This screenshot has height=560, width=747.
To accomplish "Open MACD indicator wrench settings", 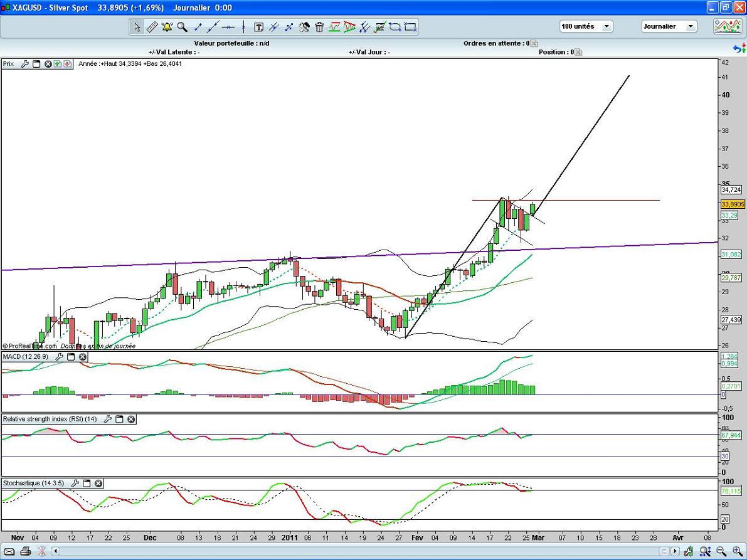I will pyautogui.click(x=59, y=357).
